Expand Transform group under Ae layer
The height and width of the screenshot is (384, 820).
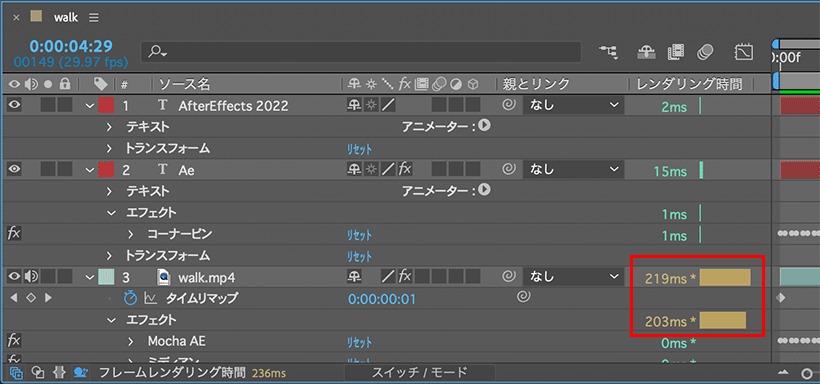(x=109, y=255)
